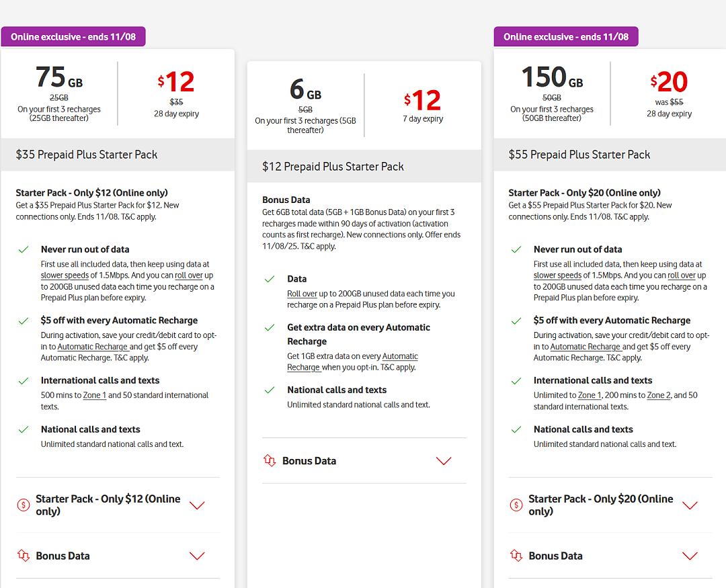Click checkmark beside Get extra data, $12 pack
Screen dimensions: 726x588
pos(270,328)
